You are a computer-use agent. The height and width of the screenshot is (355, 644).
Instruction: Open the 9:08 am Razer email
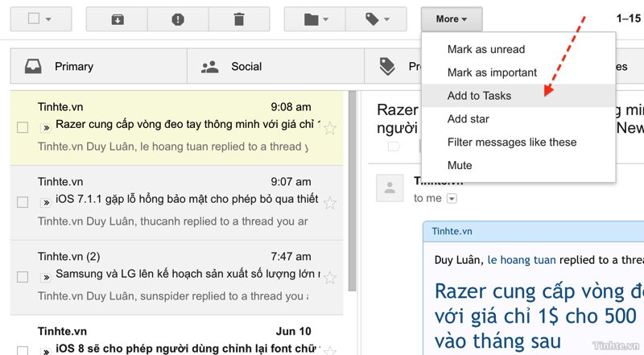(x=176, y=128)
